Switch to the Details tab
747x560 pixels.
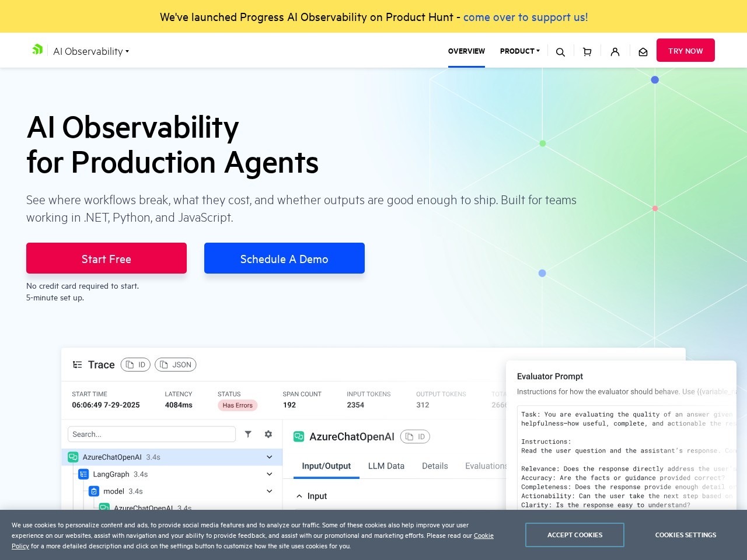point(435,466)
